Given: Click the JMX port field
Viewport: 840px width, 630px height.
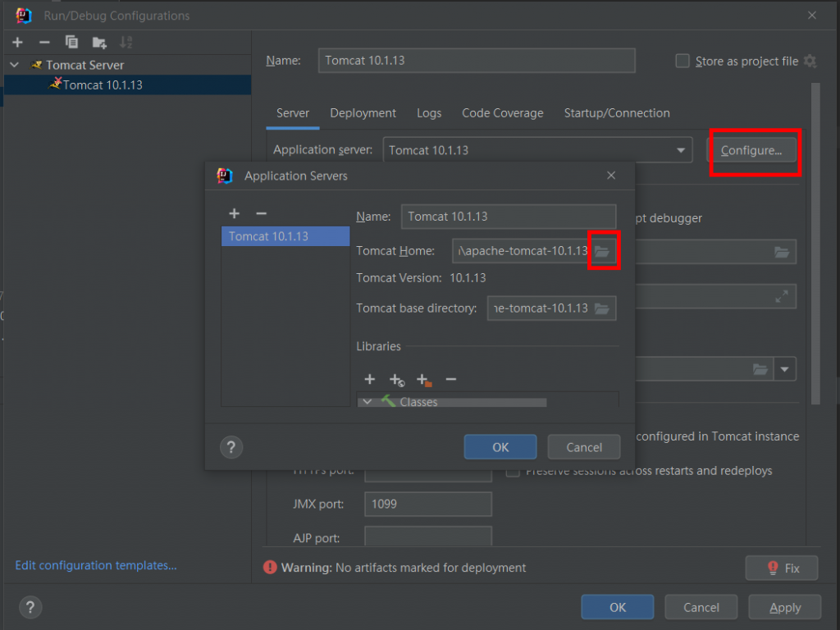Looking at the screenshot, I should pos(428,504).
